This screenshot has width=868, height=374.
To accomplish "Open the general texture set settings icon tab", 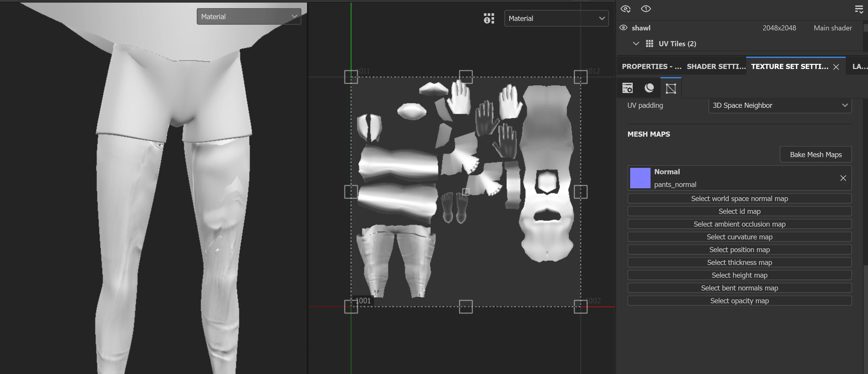I will click(627, 88).
